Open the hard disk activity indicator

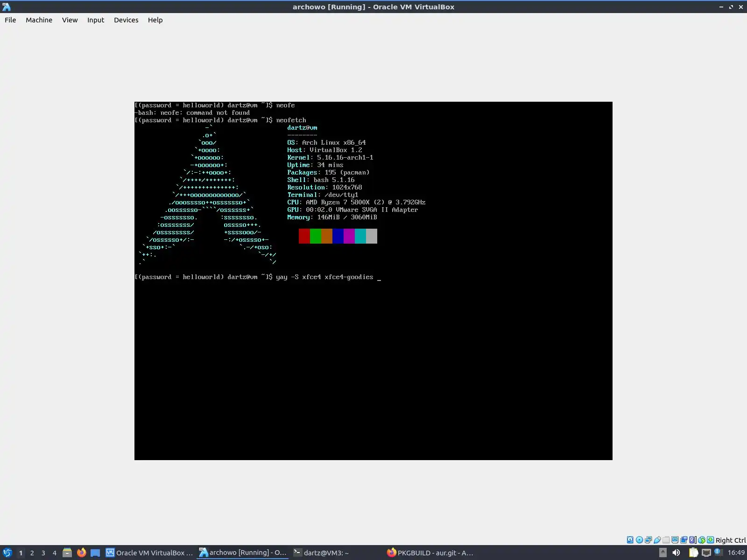[630, 540]
